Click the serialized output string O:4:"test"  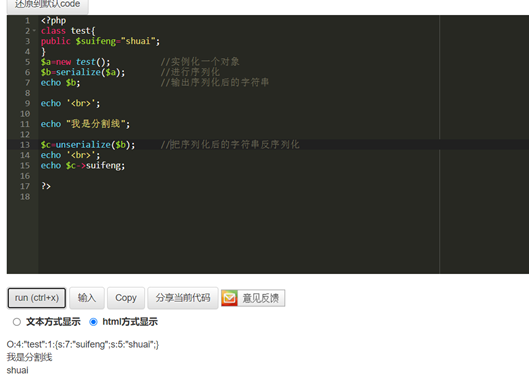(x=83, y=345)
